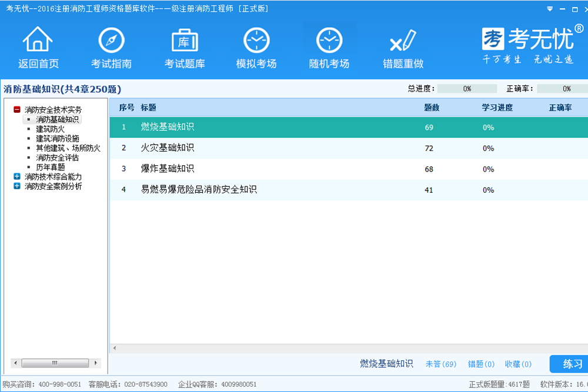Click question count 72 for 火灾基础知识
Viewport: 588px width, 392px height.
click(429, 149)
